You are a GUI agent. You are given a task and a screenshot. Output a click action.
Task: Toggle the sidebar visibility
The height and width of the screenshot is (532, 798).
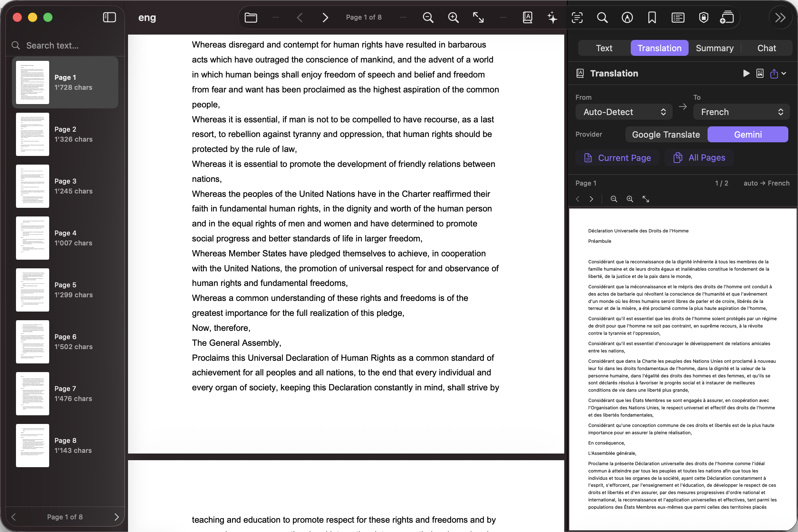109,17
